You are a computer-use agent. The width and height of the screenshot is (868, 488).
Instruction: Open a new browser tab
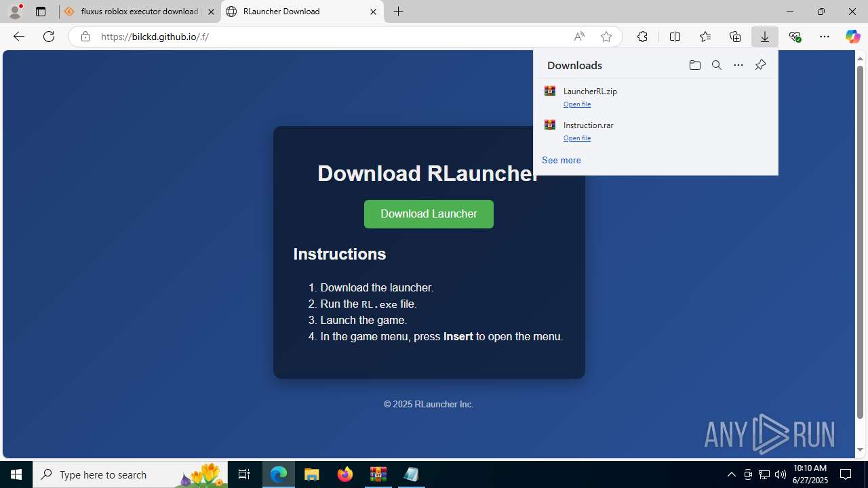[399, 12]
